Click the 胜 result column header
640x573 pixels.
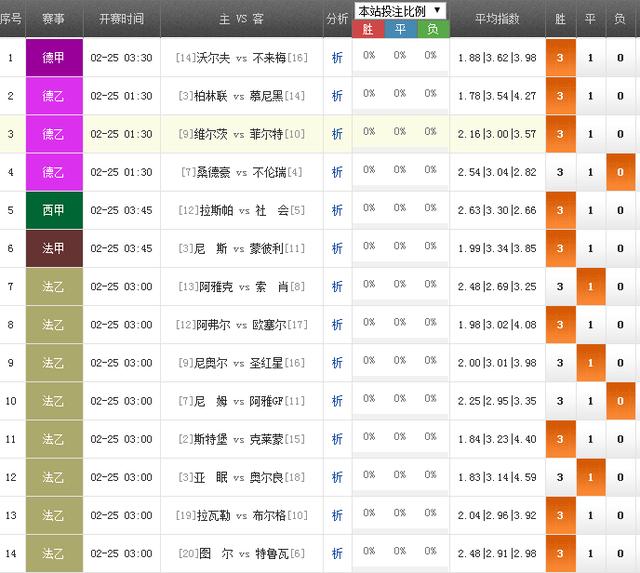[560, 19]
